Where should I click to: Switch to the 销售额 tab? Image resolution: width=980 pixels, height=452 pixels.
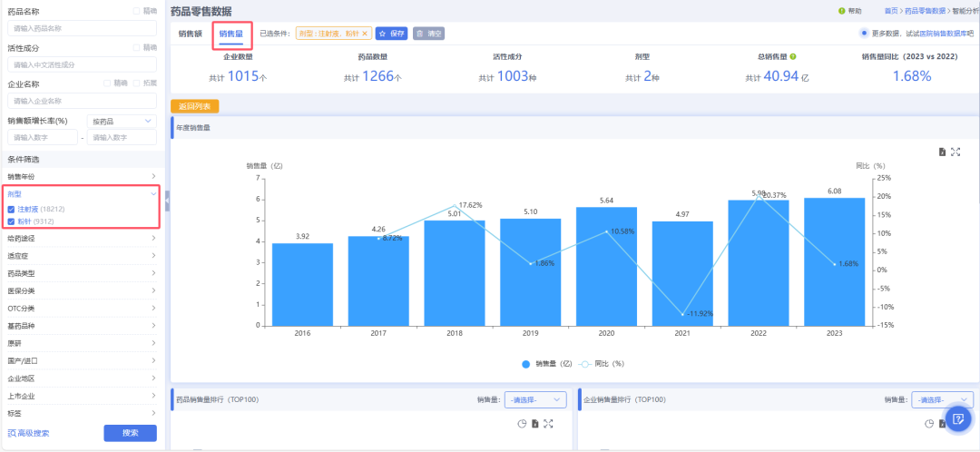point(191,34)
